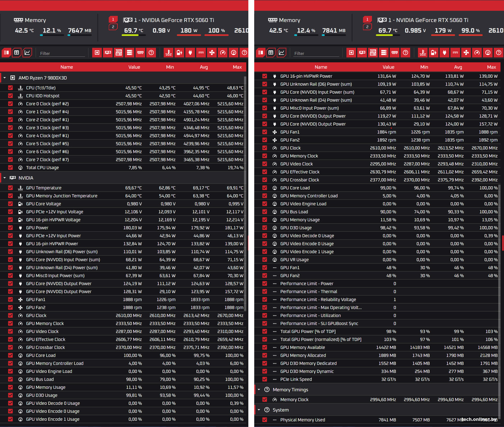Uncheck Total CPU Usage checkbox
Image resolution: width=504 pixels, height=427 pixels.
pyautogui.click(x=10, y=168)
